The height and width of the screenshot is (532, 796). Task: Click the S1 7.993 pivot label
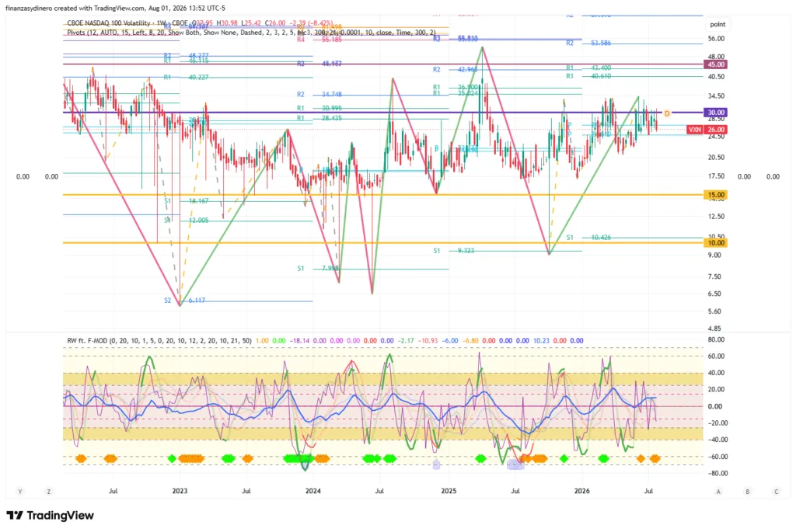click(318, 269)
